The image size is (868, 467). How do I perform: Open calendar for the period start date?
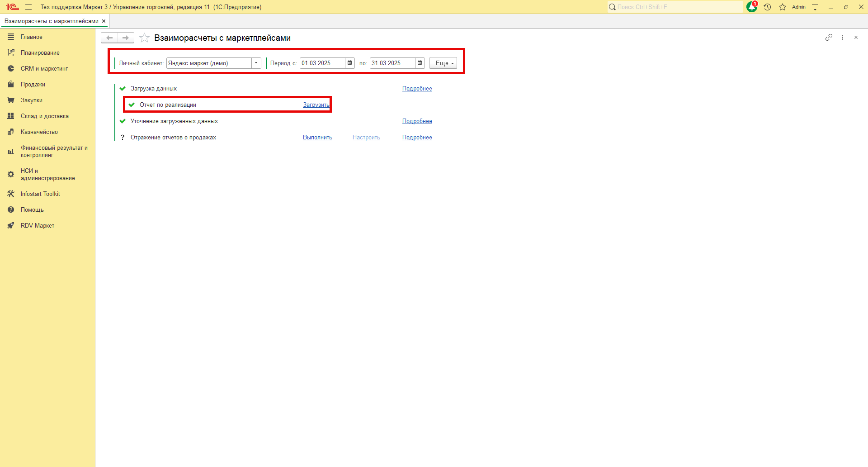349,63
